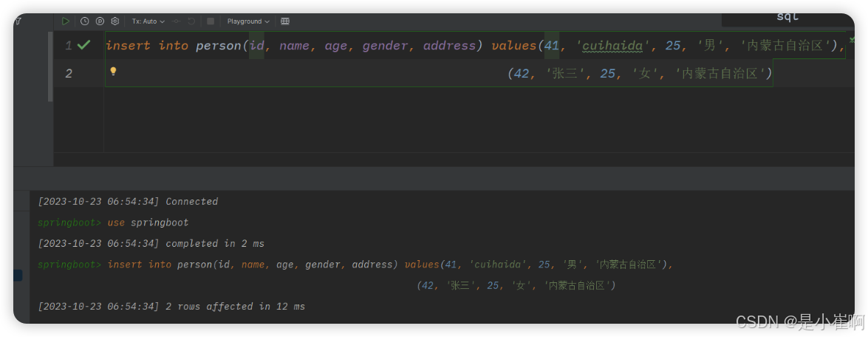This screenshot has height=337, width=868.
Task: Click the 'gender' column in editor line 1
Action: pyautogui.click(x=386, y=45)
